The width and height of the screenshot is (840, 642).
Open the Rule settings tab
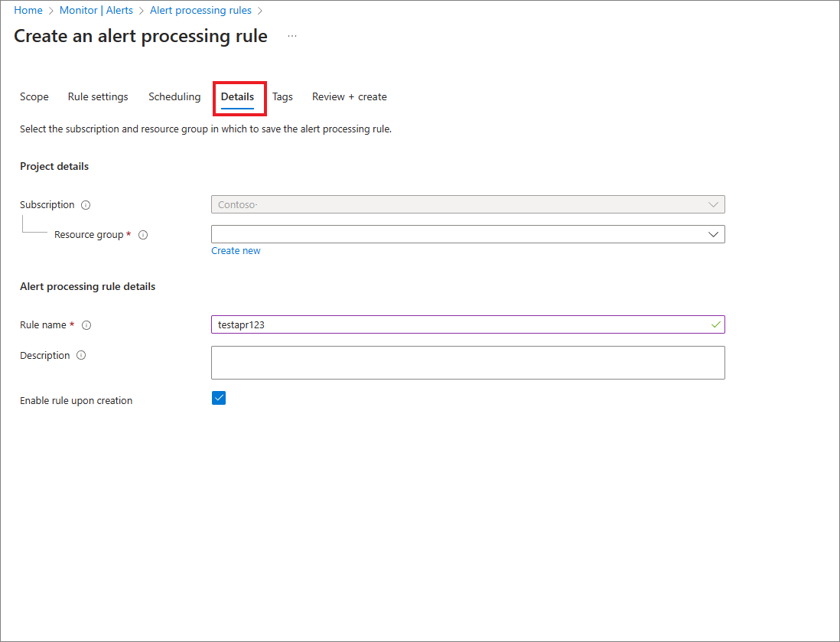[98, 97]
